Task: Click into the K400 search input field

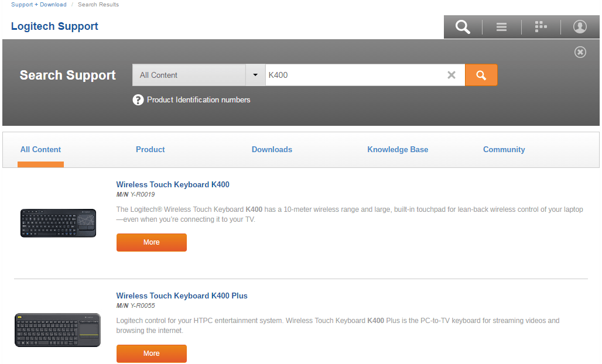Action: point(351,75)
